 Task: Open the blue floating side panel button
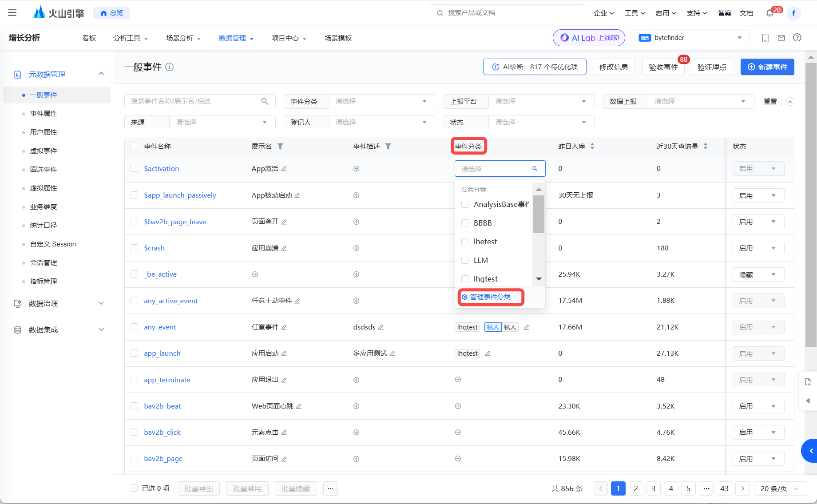810,451
